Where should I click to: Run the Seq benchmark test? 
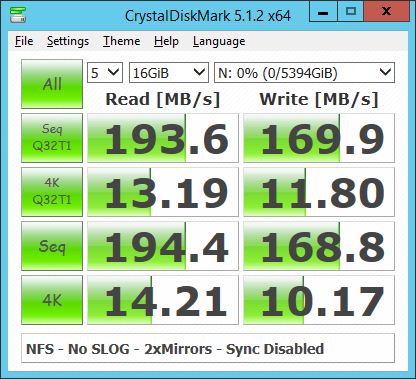(x=52, y=246)
